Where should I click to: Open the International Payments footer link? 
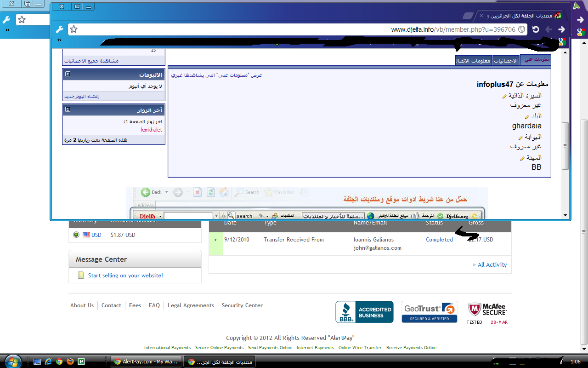[167, 348]
